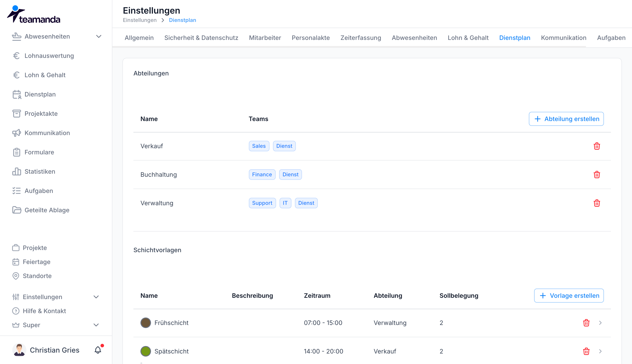Click the Dienstplan calendar icon in sidebar
Image resolution: width=632 pixels, height=364 pixels.
click(x=17, y=95)
